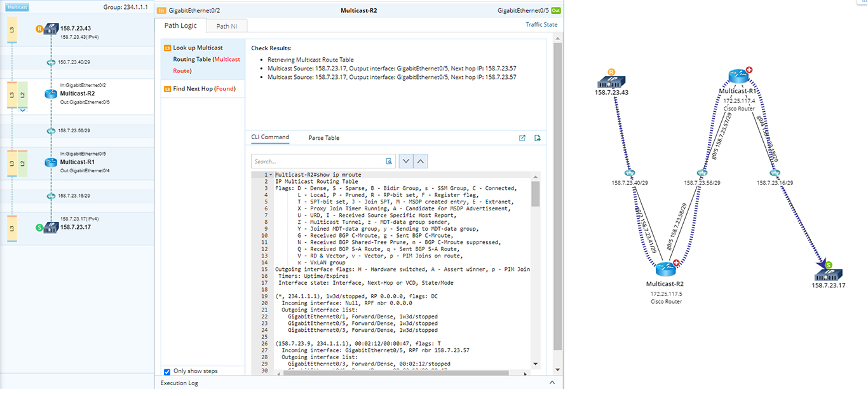Toggle the L2 badge under Multicast-R2
Screen dimensions: 868x396
[x=23, y=93]
